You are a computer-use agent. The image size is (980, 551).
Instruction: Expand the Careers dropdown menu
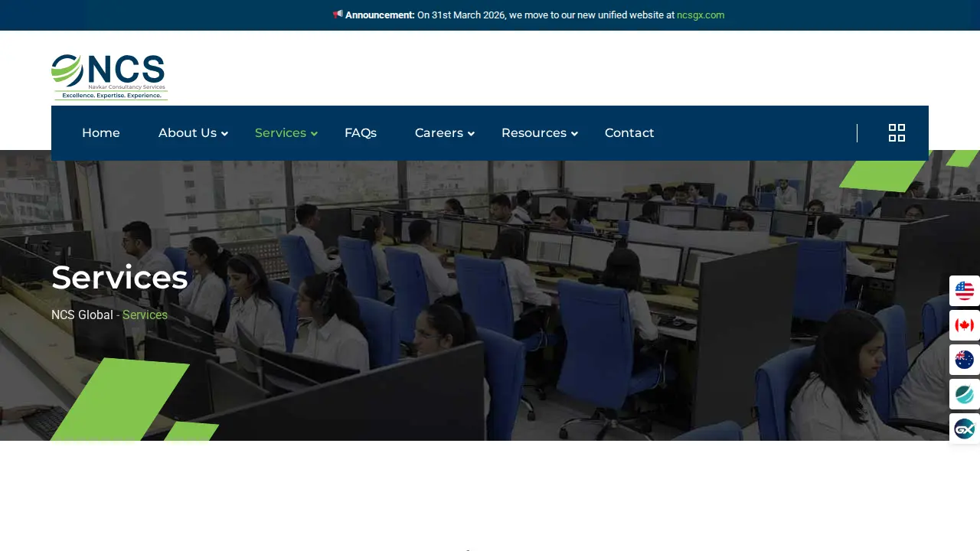(445, 133)
